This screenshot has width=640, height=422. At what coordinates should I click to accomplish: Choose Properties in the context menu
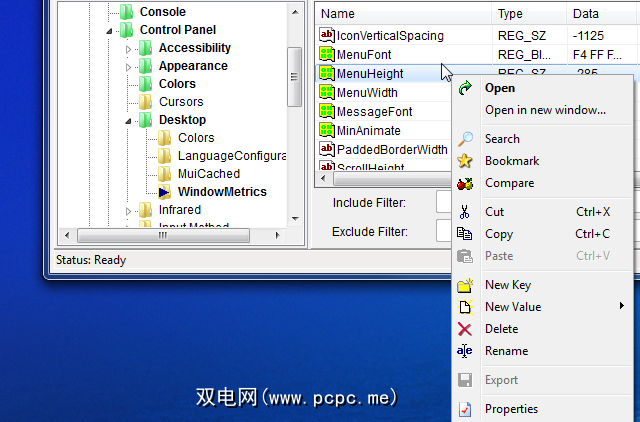(x=542, y=409)
